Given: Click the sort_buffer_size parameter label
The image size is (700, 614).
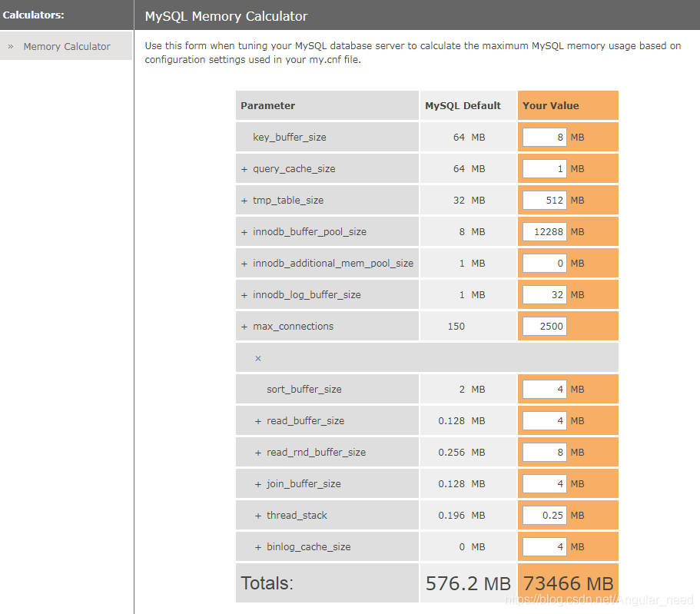Looking at the screenshot, I should (304, 389).
